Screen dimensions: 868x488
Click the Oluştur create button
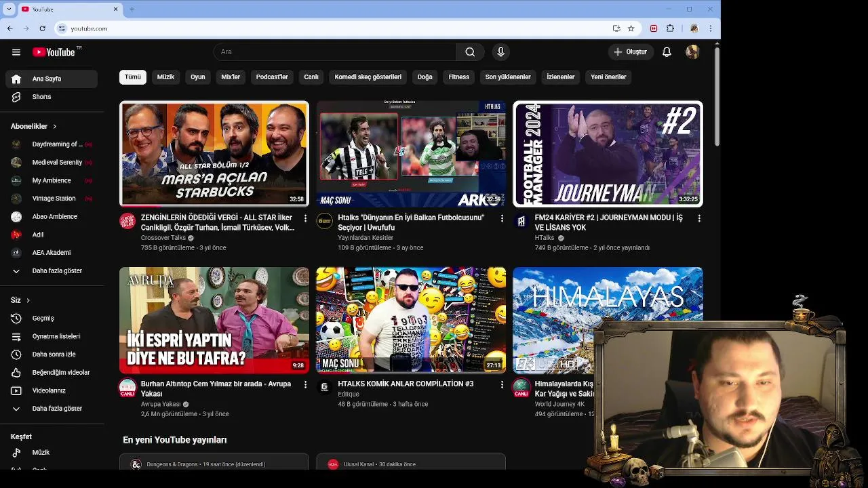tap(630, 52)
